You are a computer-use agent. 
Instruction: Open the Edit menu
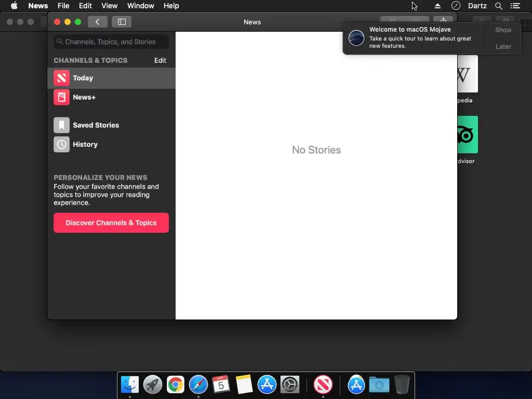(86, 6)
